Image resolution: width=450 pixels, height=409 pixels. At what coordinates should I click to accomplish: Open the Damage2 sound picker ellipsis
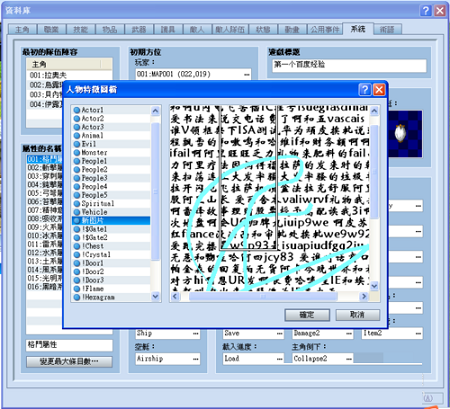(349, 333)
